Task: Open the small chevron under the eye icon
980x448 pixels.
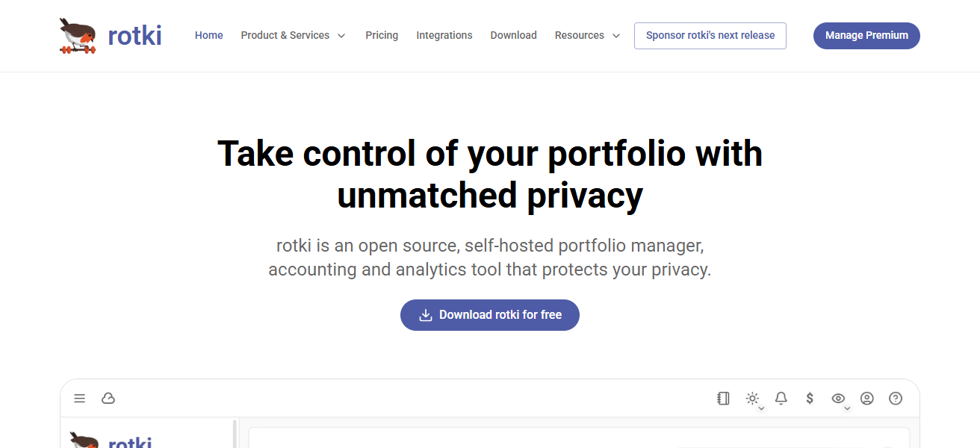Action: click(x=847, y=408)
